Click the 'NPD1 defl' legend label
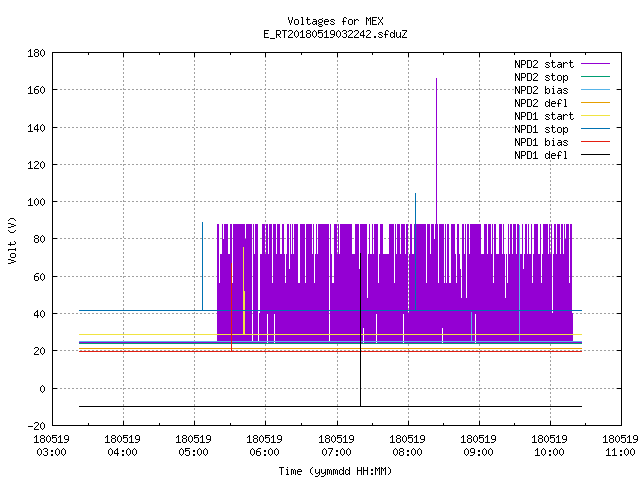 click(541, 156)
